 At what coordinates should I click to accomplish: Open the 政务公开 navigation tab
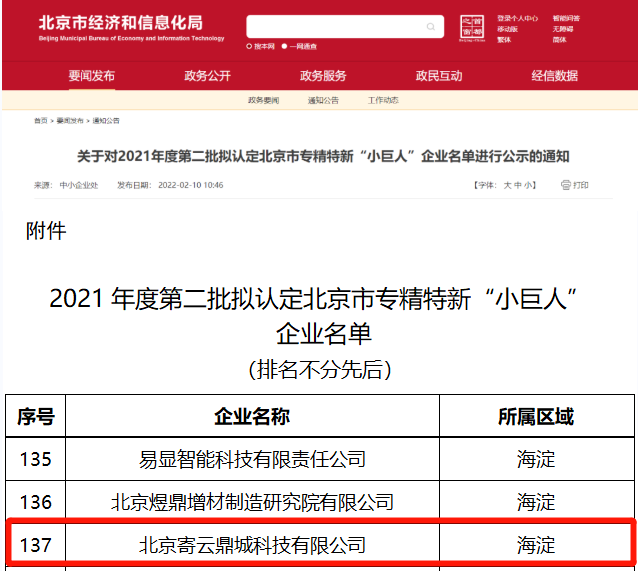pyautogui.click(x=207, y=76)
